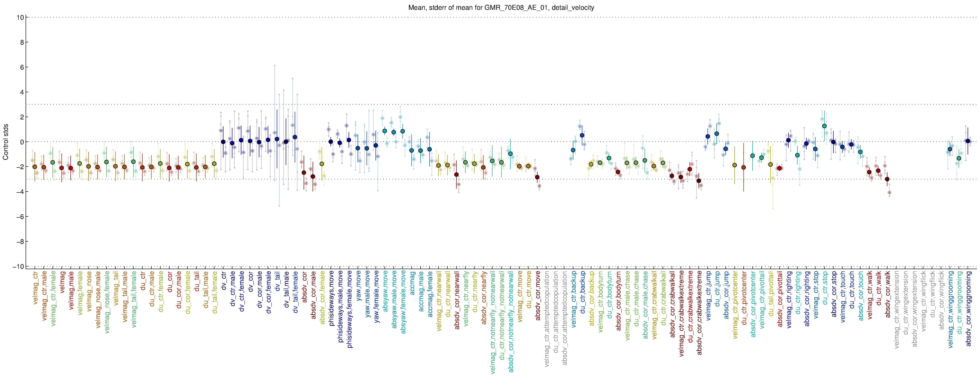Select x-axis label 'absdv_cor,crabwalkextreme'
980x376 pixels.
[699, 313]
